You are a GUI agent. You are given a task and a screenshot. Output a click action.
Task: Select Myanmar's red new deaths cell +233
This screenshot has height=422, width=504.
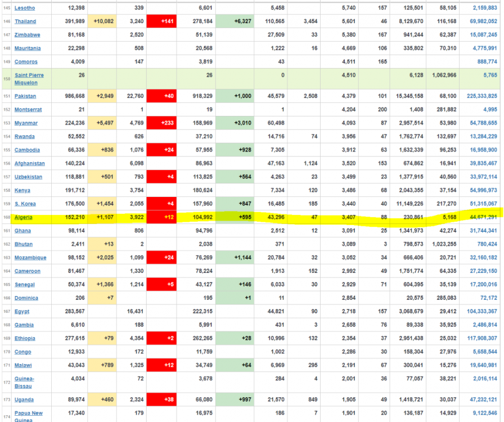[161, 123]
